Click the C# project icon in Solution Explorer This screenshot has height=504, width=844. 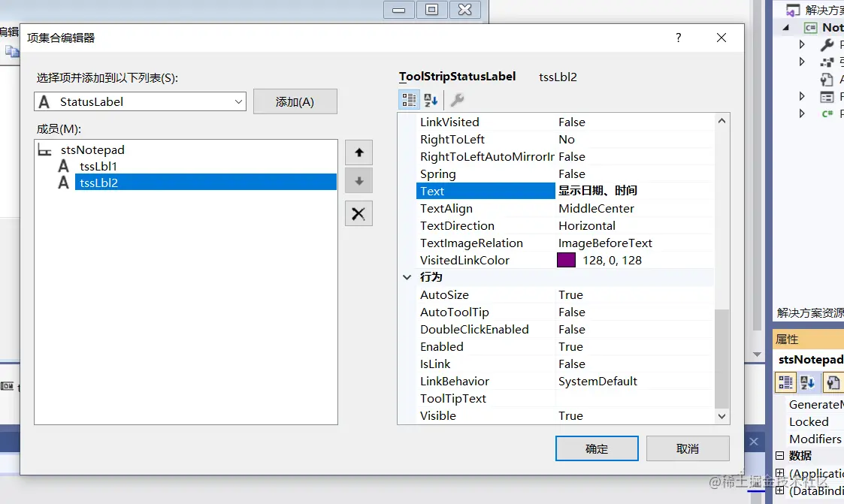(810, 28)
